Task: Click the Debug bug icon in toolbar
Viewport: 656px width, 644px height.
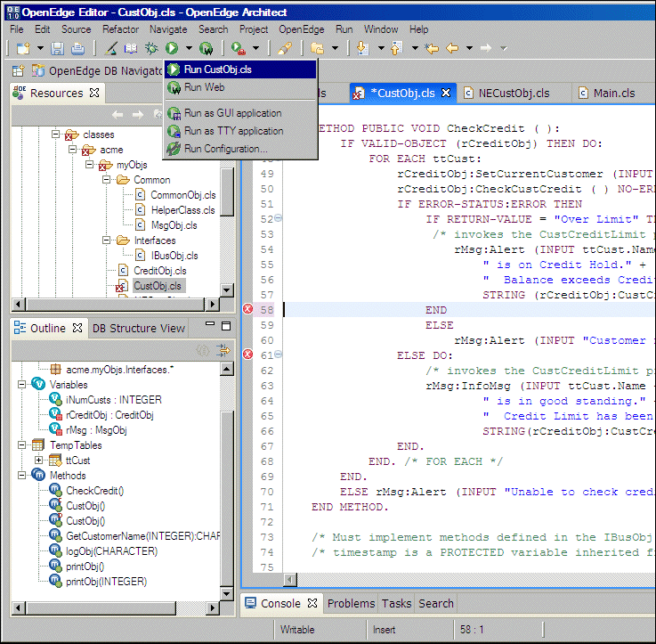Action: click(x=151, y=48)
